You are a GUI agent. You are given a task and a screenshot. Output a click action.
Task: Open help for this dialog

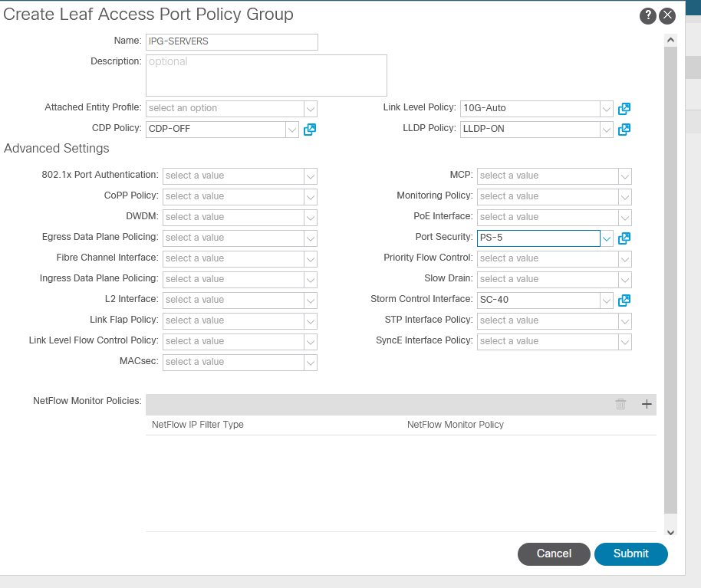pos(647,15)
